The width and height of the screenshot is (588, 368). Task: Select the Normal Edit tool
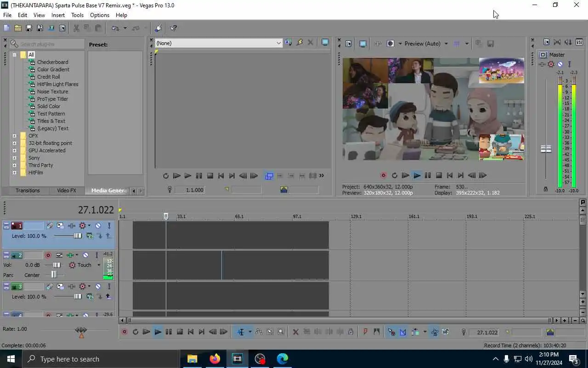pos(240,332)
